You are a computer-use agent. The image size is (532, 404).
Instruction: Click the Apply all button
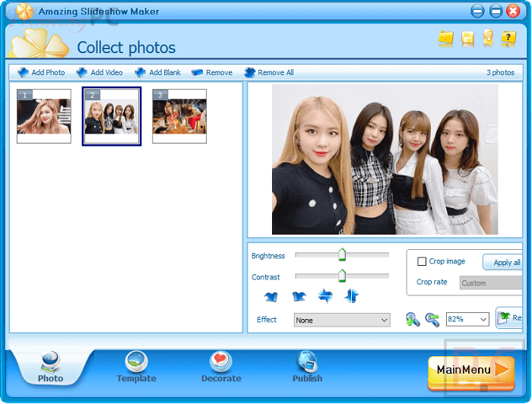[x=502, y=262]
